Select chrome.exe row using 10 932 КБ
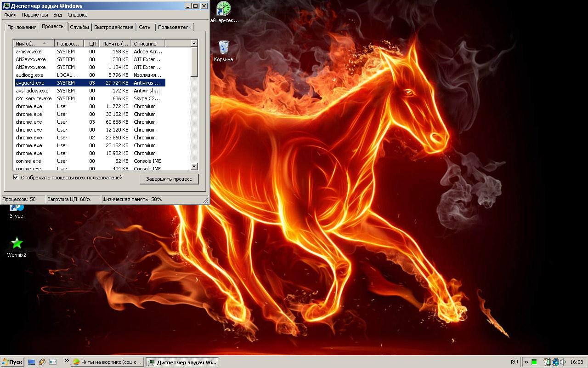The width and height of the screenshot is (588, 368). pyautogui.click(x=89, y=153)
